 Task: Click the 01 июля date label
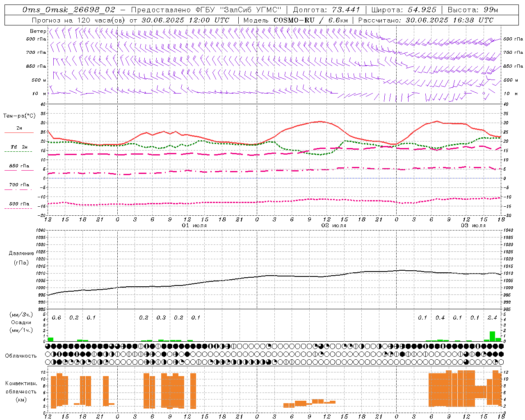194,226
